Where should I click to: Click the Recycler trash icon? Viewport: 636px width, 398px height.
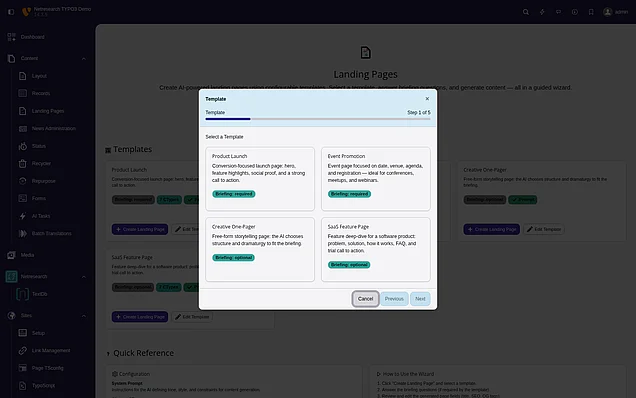click(x=23, y=164)
